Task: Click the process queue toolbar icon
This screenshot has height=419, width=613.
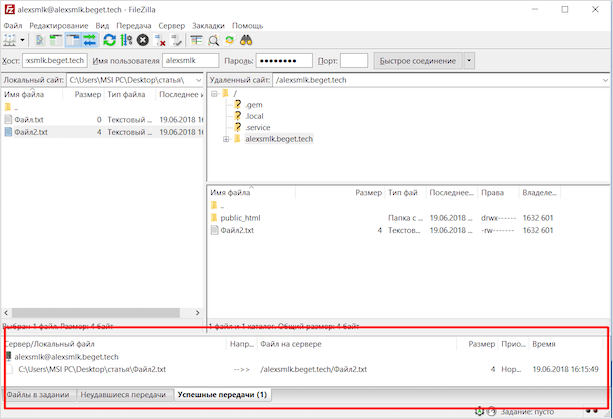Action: [125, 40]
